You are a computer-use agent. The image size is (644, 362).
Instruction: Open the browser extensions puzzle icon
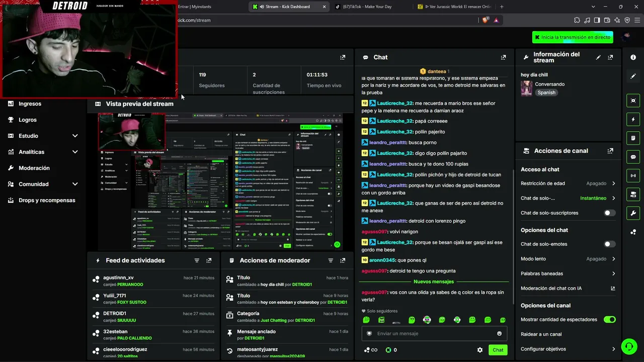click(x=577, y=20)
